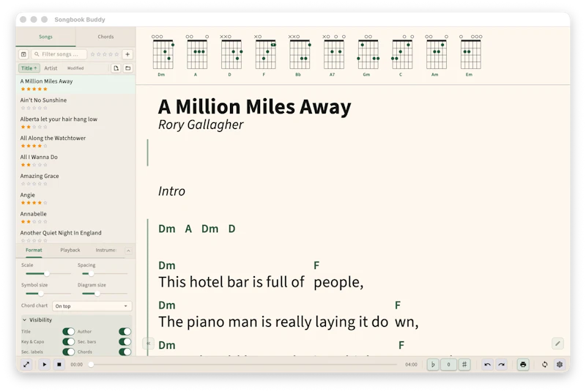
Task: Stop playback with the stop button
Action: click(59, 364)
